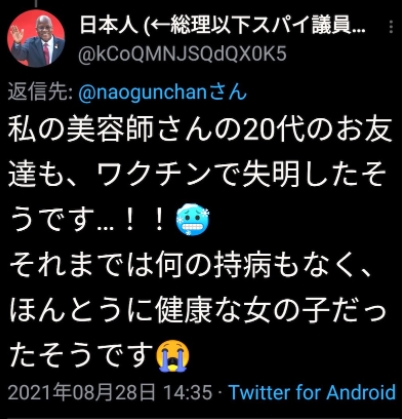Open the display name 日本人 profile
This screenshot has width=402, height=419.
(x=109, y=26)
